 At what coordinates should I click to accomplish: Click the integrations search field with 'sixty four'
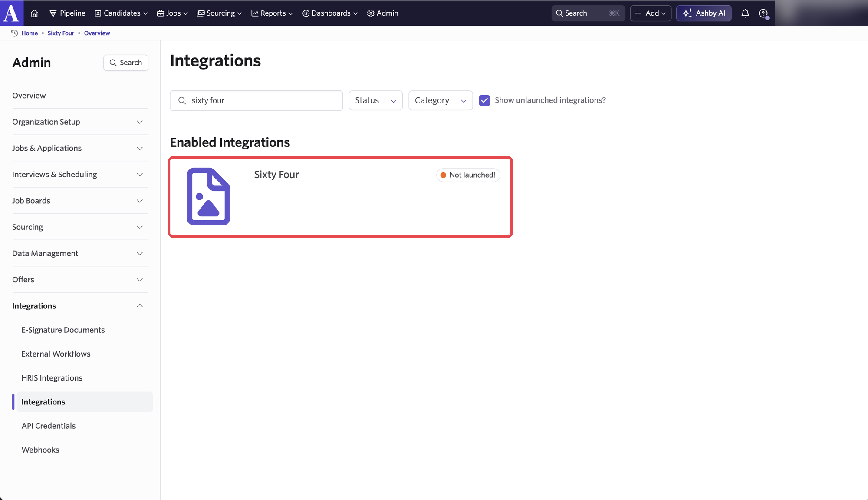(x=256, y=100)
